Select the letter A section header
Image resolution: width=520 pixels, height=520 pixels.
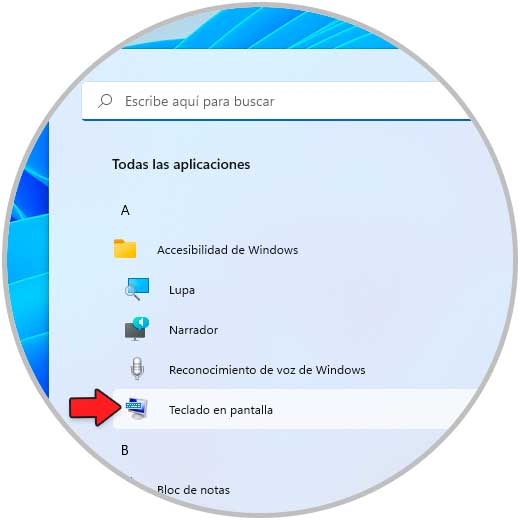125,210
